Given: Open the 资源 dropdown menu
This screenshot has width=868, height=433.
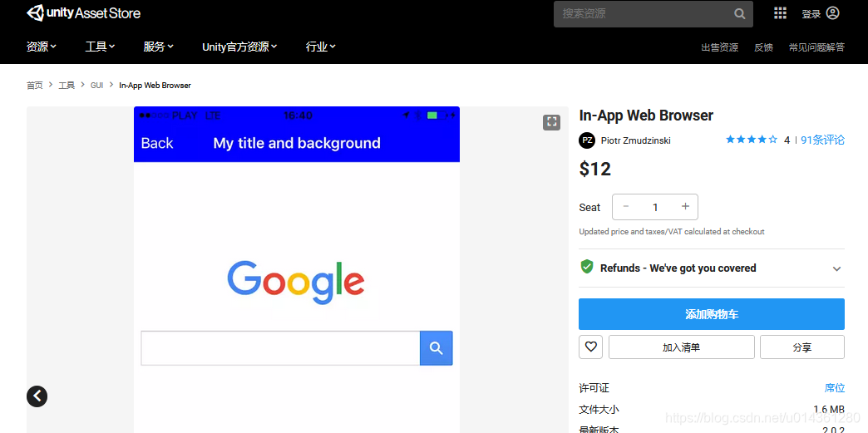Looking at the screenshot, I should tap(42, 47).
